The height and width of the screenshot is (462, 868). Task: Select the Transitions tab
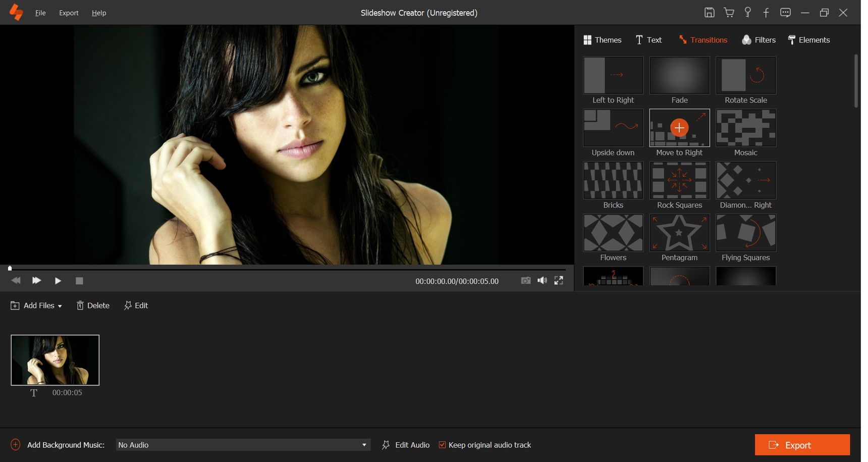[703, 40]
